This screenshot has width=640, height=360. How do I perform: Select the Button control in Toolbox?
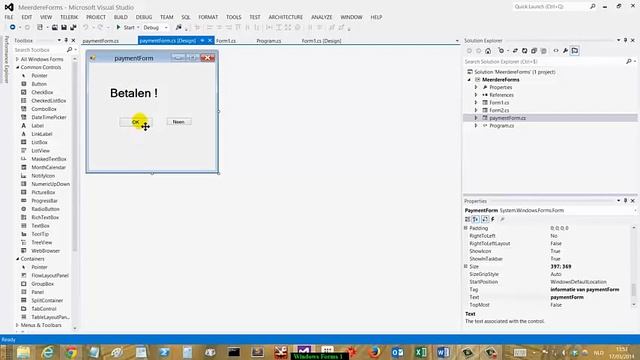click(39, 84)
